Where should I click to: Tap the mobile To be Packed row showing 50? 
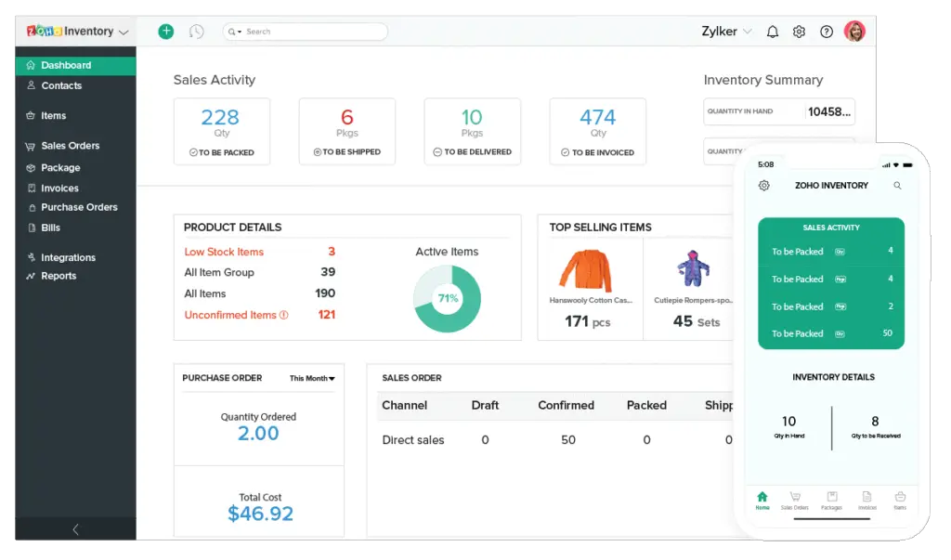831,333
